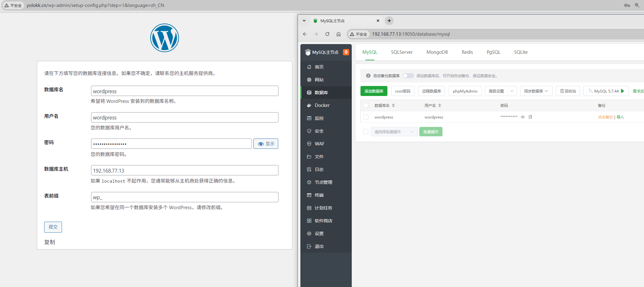Copy the wordpress database password icon
The image size is (644, 287).
(530, 117)
